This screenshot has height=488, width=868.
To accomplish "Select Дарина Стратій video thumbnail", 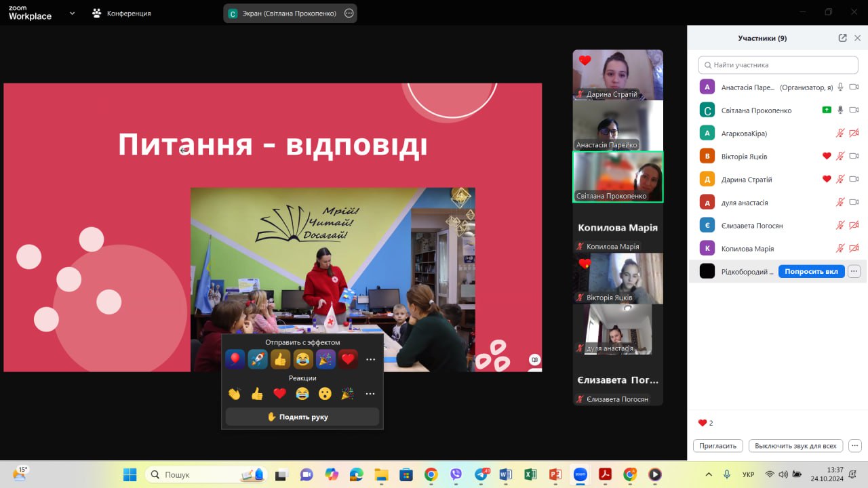I will (618, 75).
